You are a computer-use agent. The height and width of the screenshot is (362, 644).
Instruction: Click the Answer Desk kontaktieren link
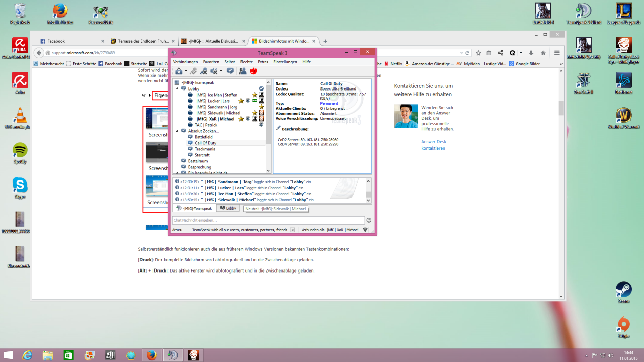pos(433,145)
